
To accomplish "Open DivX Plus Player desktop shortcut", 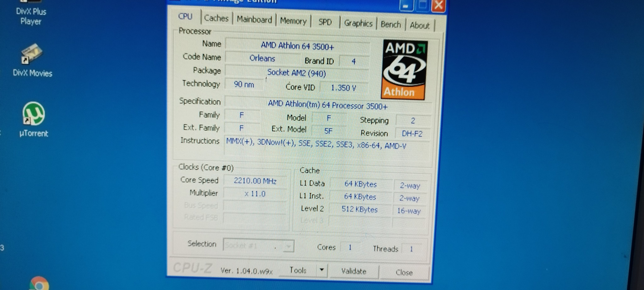I will click(31, 13).
